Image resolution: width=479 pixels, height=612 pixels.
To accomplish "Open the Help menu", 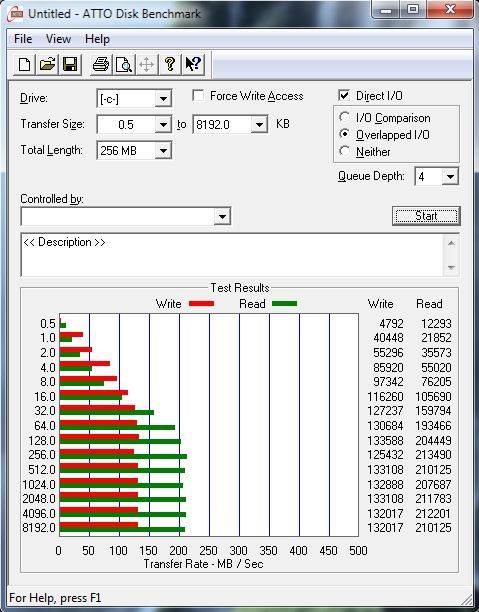I will tap(97, 39).
